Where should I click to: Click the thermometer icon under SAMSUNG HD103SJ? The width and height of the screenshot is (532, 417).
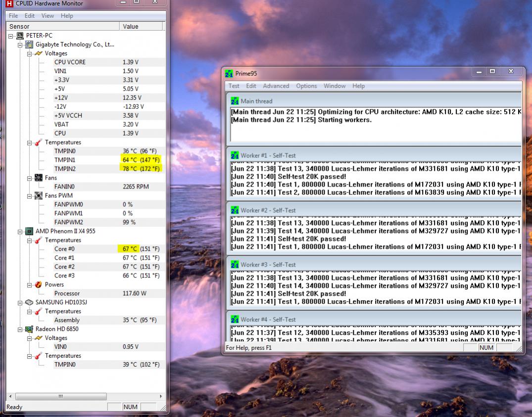(39, 311)
